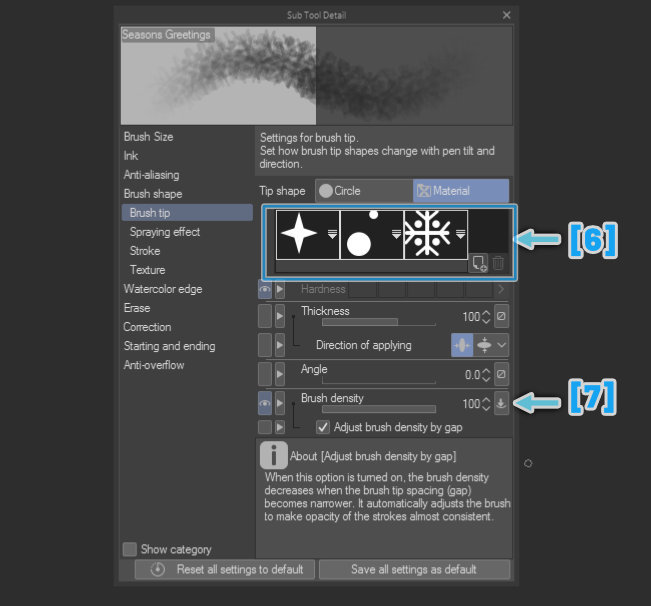Open the Correction category

147,327
